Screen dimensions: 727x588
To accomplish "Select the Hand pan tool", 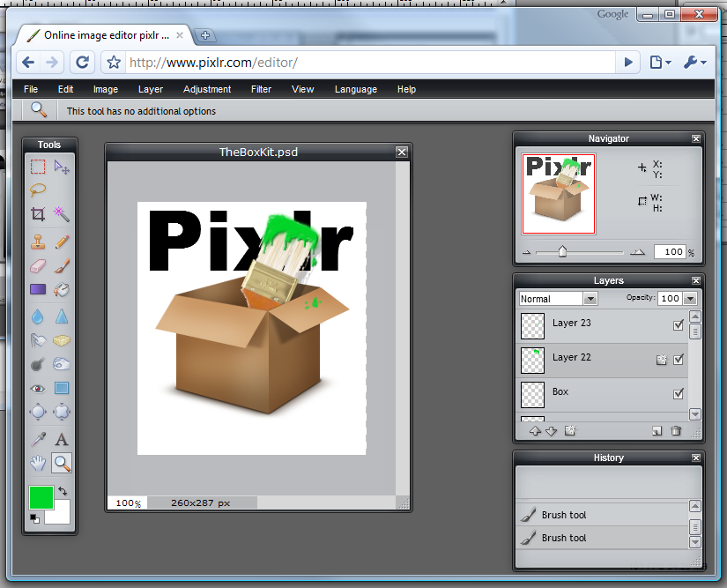I will point(38,462).
